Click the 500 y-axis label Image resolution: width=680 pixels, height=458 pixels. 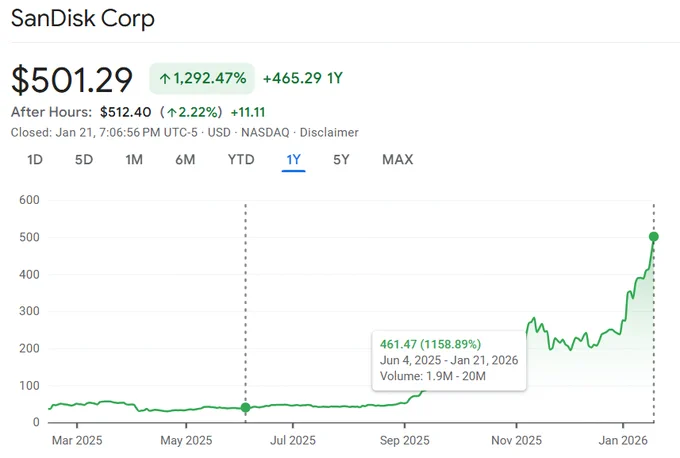pyautogui.click(x=29, y=237)
